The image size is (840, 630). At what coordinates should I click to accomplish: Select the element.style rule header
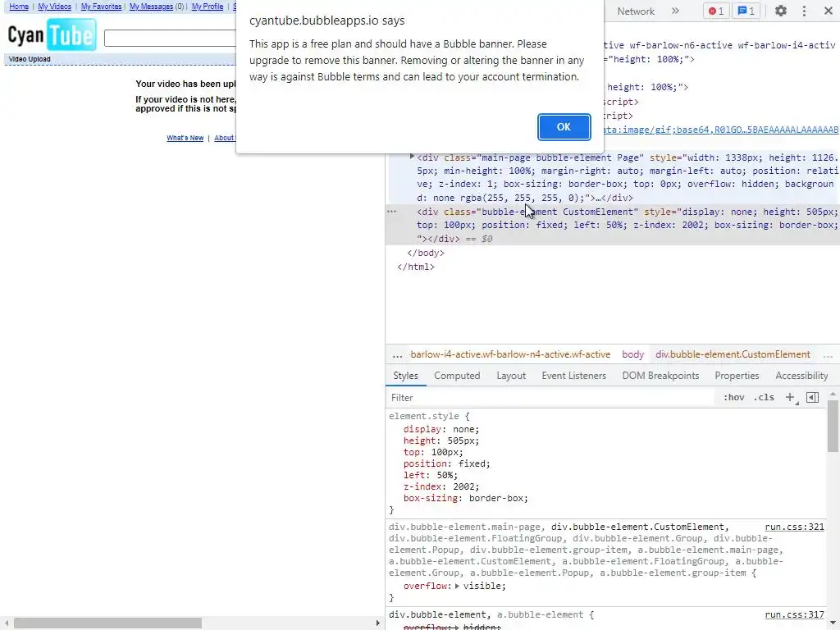tap(428, 416)
